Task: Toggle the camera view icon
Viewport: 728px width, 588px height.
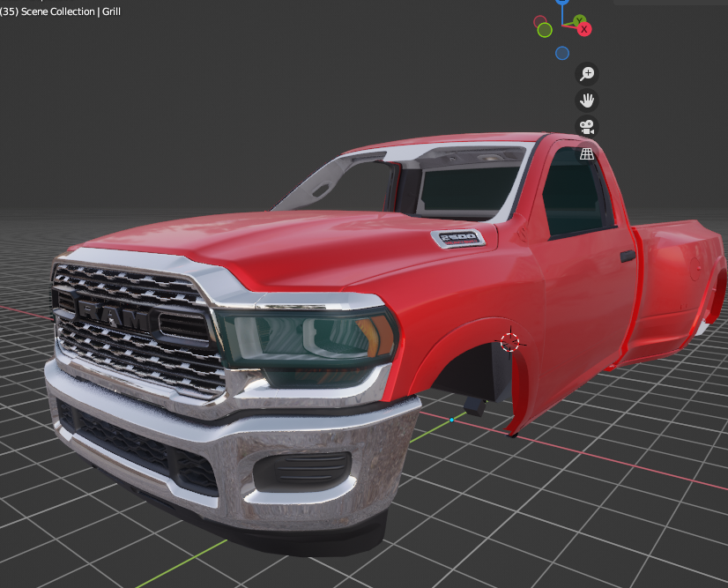Action: point(587,127)
